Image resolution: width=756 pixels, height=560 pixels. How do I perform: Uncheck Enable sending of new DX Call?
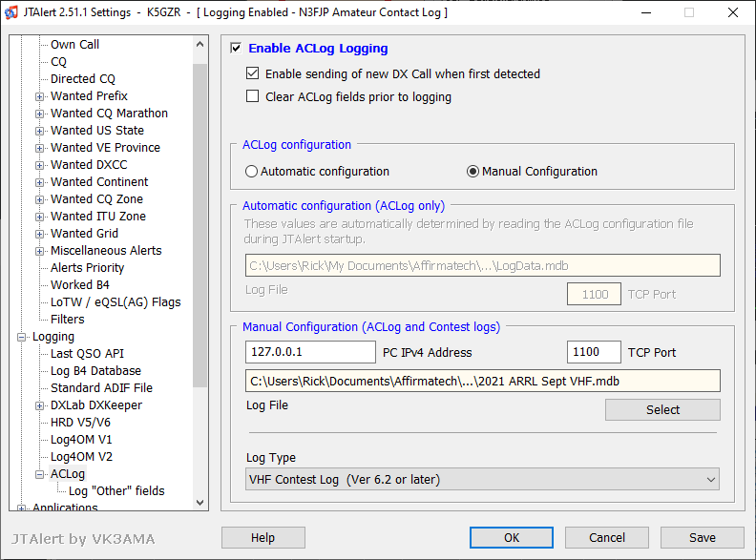[252, 73]
